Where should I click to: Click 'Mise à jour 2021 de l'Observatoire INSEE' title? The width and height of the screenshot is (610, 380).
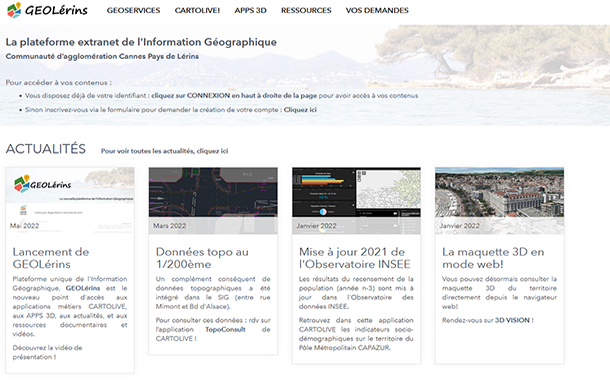click(354, 258)
